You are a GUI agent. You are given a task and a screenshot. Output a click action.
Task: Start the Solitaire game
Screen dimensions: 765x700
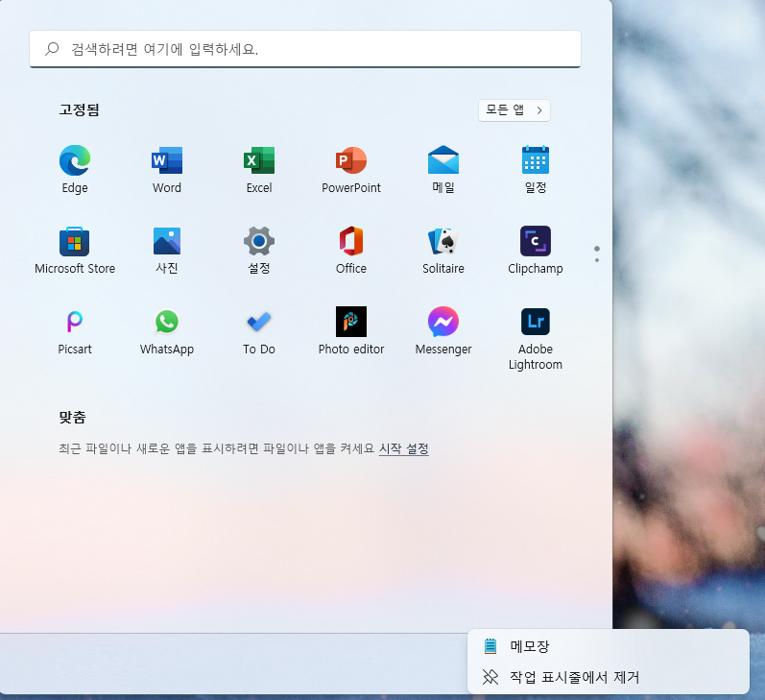tap(443, 251)
